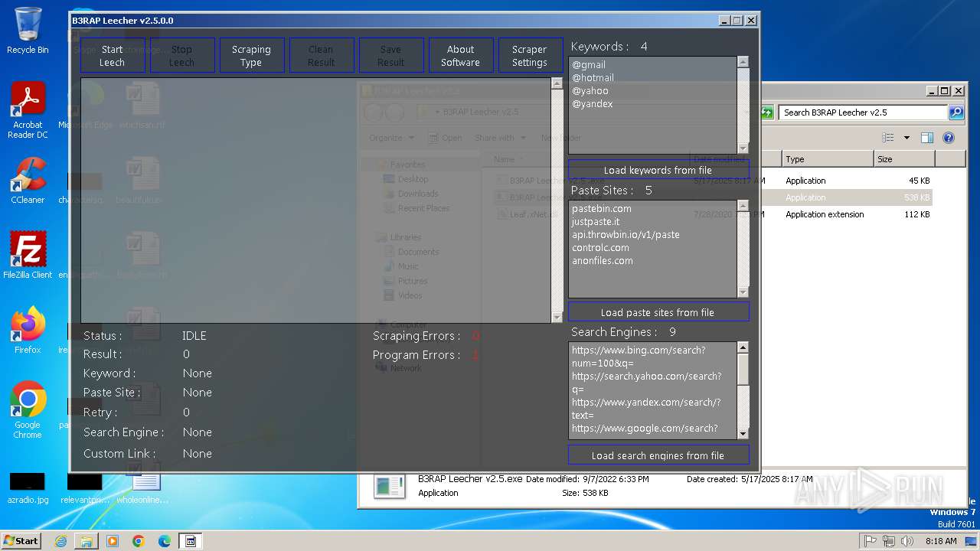Click the Explorer search box
Screen dimensions: 980x551
click(864, 112)
